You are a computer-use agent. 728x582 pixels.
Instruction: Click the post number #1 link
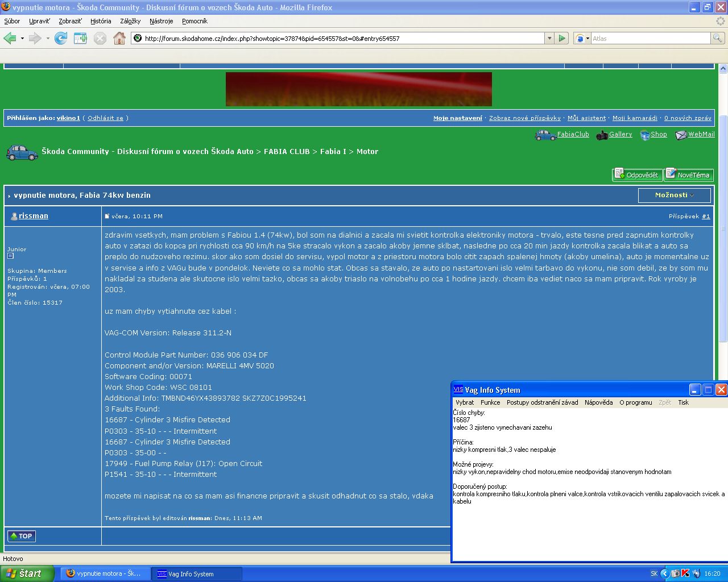[x=706, y=217]
